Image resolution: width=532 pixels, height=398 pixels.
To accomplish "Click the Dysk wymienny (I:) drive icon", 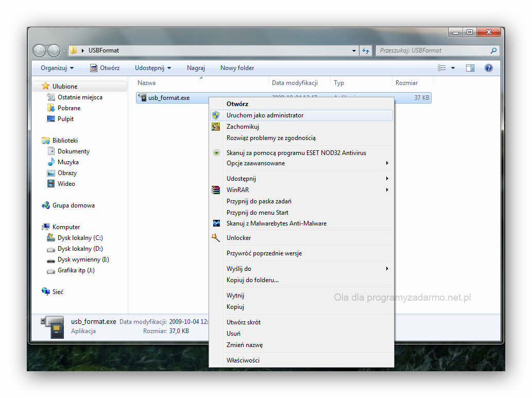I will coord(51,260).
